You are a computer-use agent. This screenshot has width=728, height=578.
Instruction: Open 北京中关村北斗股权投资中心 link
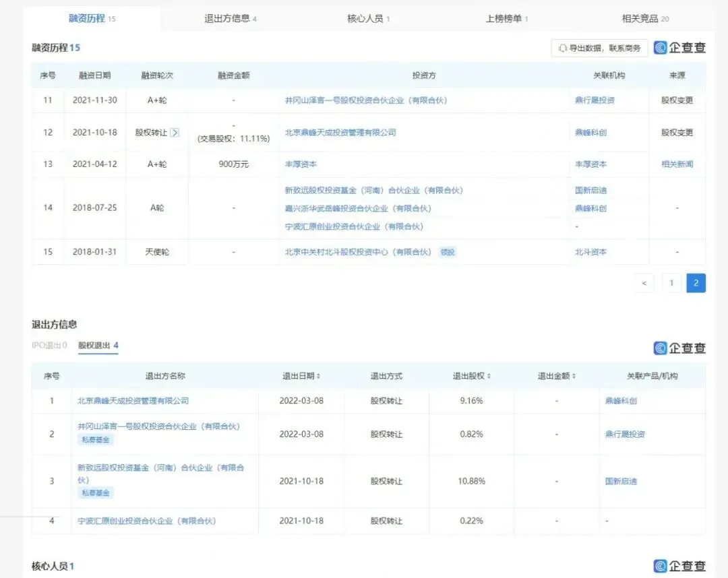coord(358,252)
